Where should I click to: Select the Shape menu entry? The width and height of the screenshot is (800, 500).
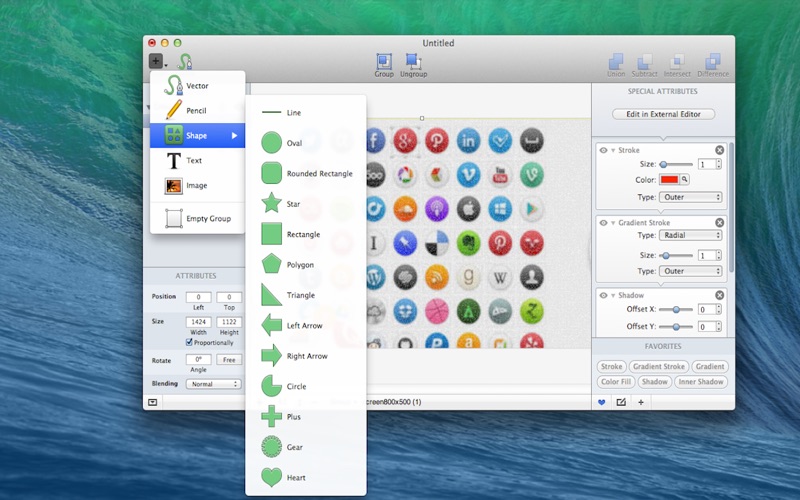coord(197,135)
